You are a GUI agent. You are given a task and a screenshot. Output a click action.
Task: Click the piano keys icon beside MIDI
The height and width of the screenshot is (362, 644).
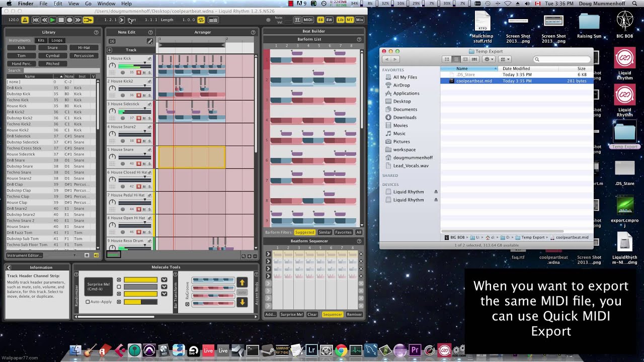(297, 20)
